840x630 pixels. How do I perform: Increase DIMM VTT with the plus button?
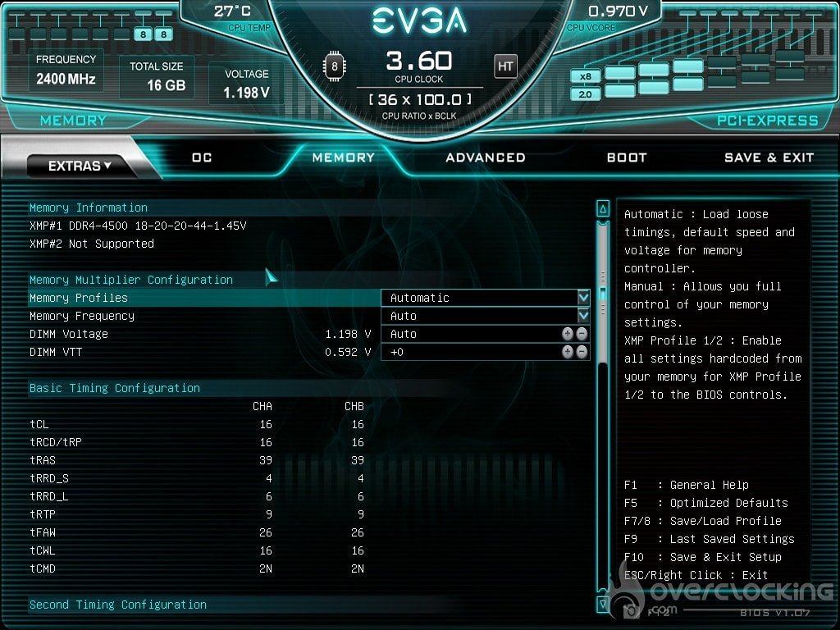[568, 352]
